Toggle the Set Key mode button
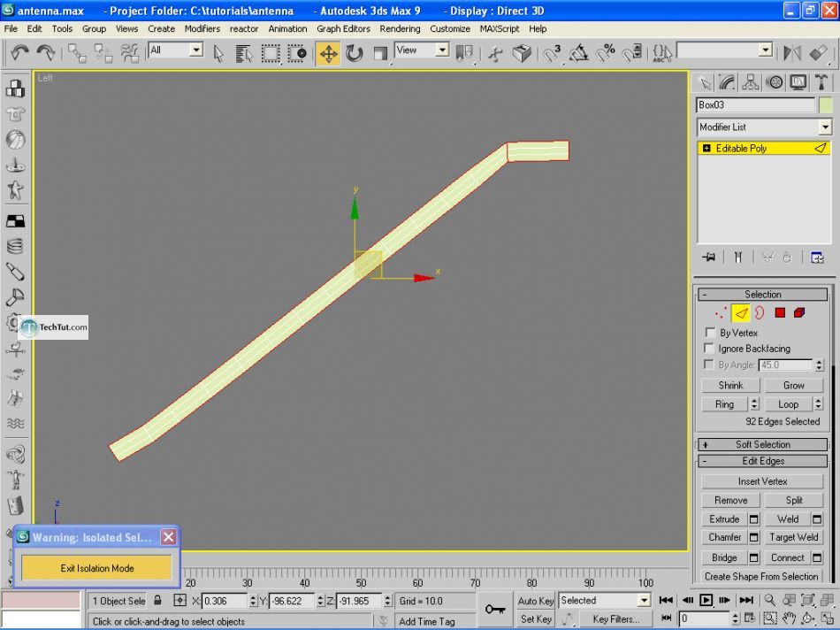Viewport: 840px width, 630px height. 535,618
